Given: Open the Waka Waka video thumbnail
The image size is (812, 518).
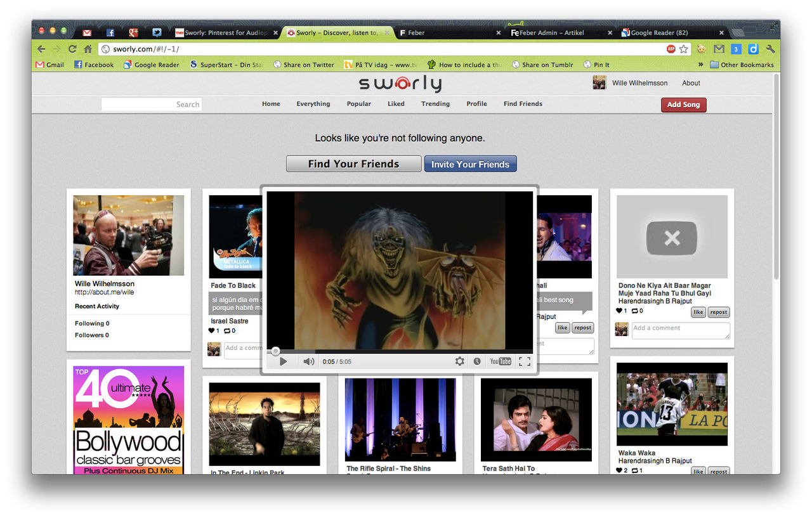Looking at the screenshot, I should tap(672, 405).
